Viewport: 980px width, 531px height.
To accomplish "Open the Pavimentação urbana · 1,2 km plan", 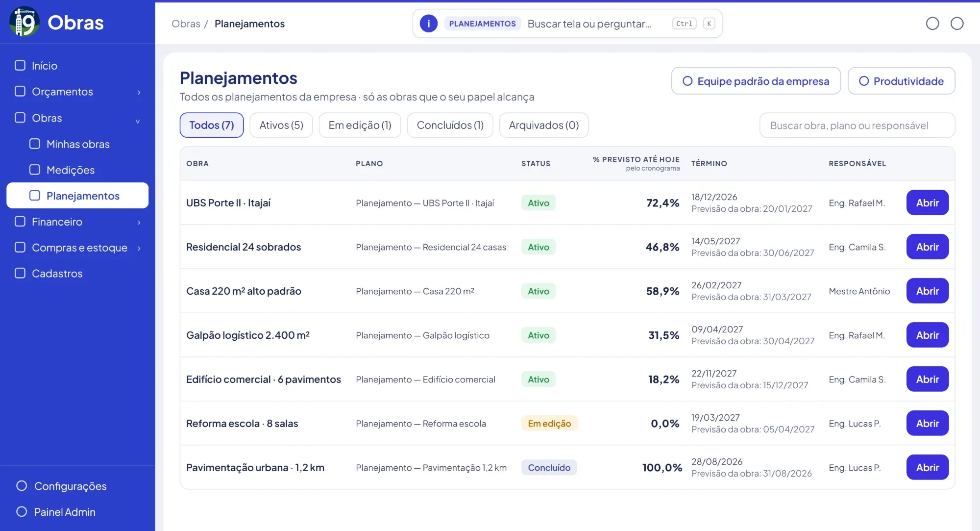I will [x=927, y=467].
